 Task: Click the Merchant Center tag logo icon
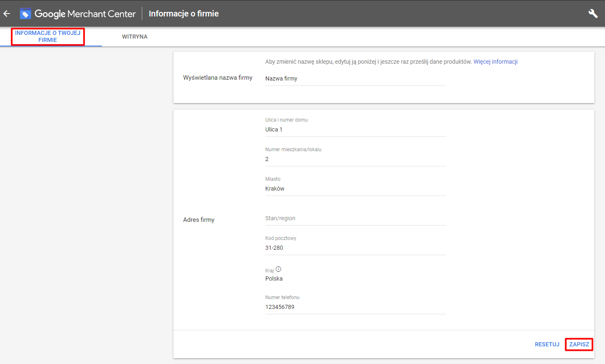[25, 14]
